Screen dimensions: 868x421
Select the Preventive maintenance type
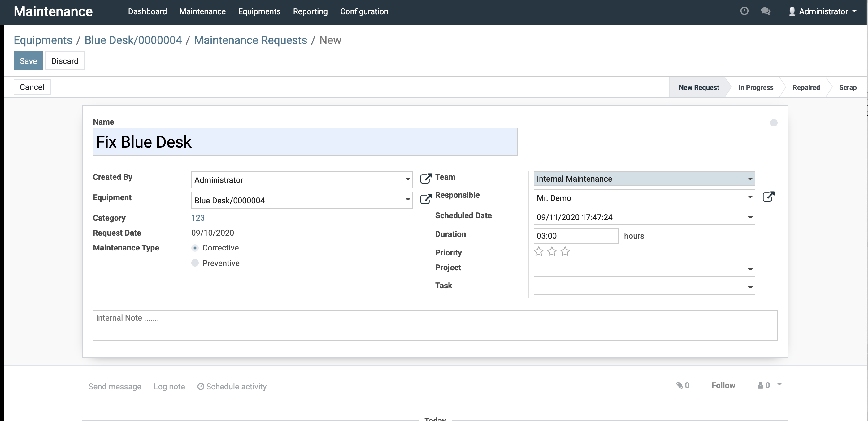pos(195,263)
